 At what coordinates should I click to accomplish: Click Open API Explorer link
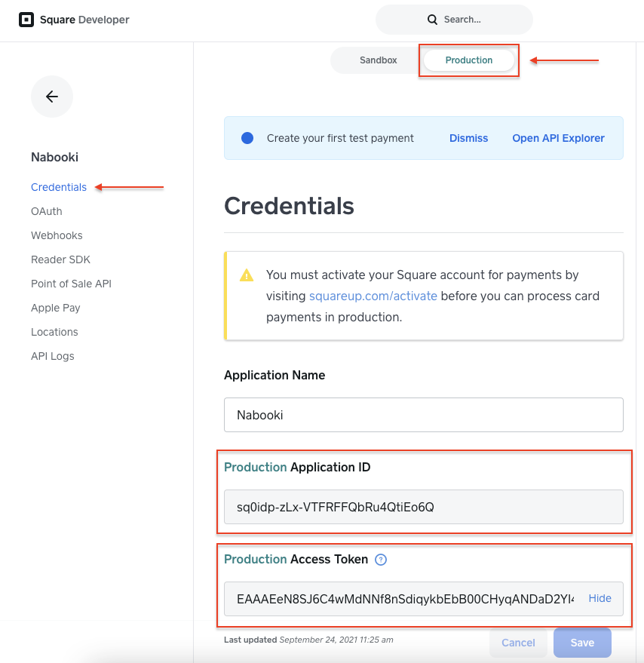[x=558, y=138]
